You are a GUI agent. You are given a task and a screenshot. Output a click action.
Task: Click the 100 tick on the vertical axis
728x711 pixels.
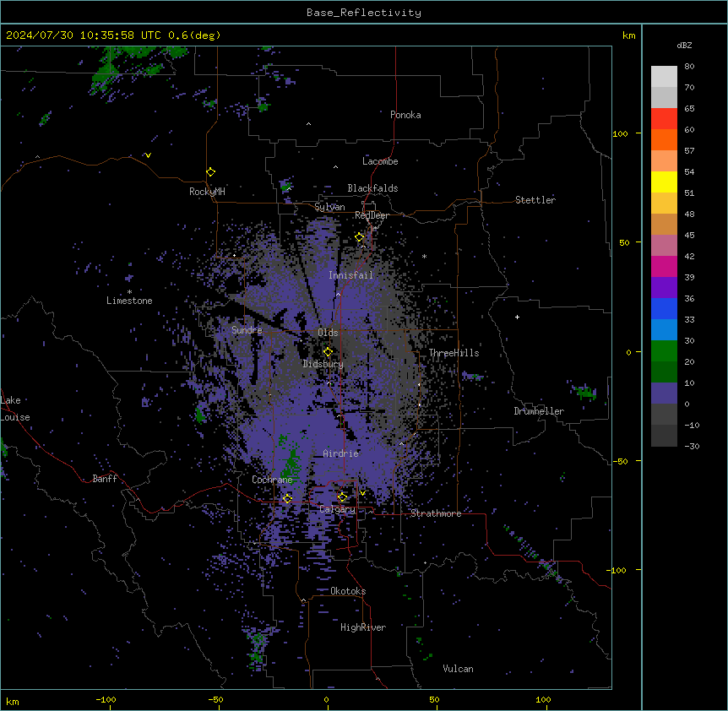[620, 133]
